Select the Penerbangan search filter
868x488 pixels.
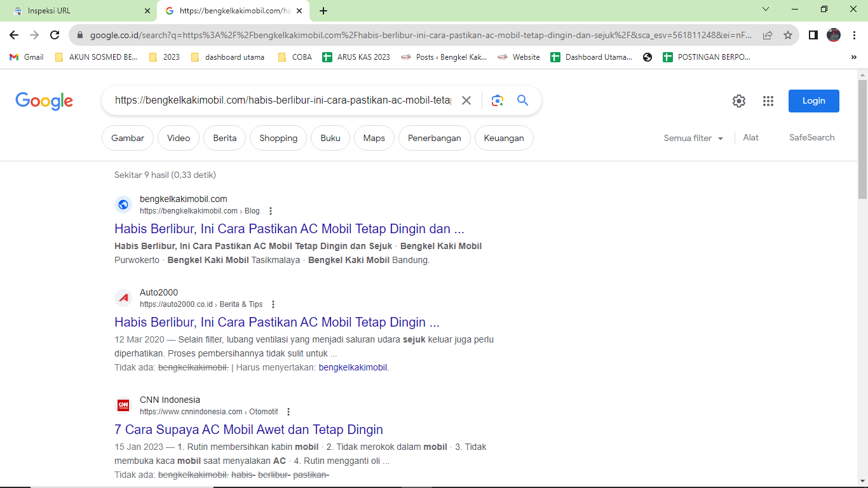coord(435,138)
